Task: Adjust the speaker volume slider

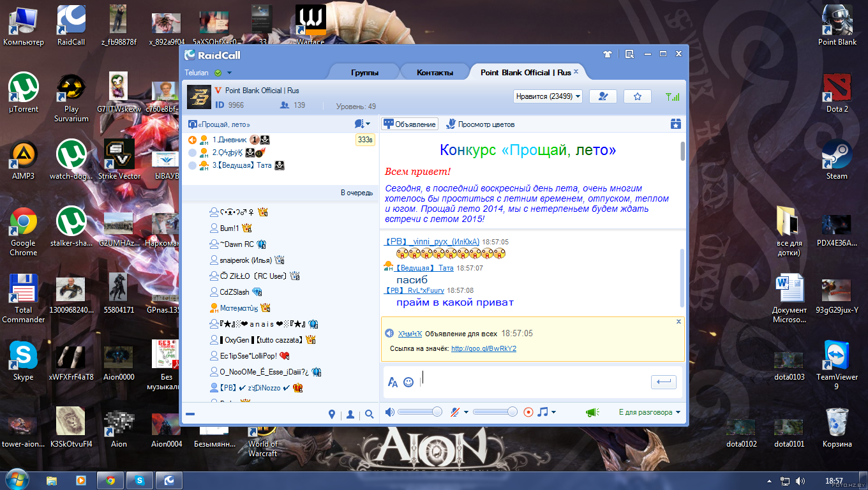Action: (x=420, y=412)
